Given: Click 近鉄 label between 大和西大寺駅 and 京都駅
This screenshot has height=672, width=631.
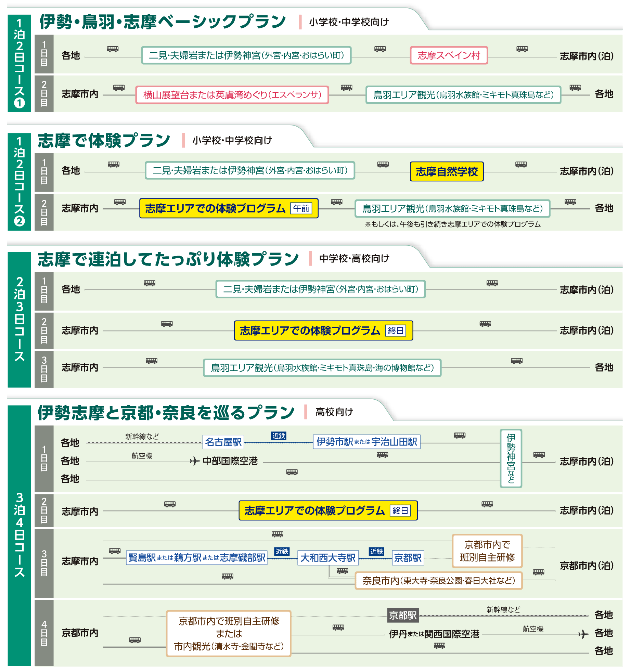Looking at the screenshot, I should pos(376,552).
